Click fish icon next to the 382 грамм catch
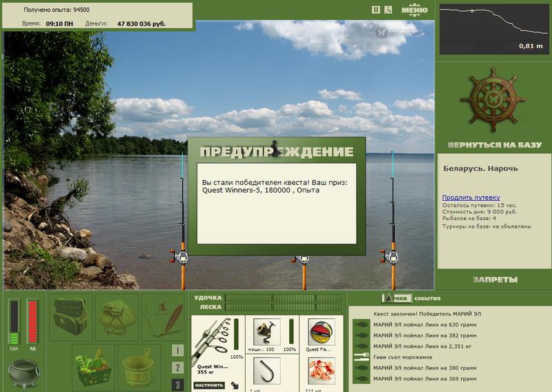Viewport: 552px width, 392px height. [361, 335]
